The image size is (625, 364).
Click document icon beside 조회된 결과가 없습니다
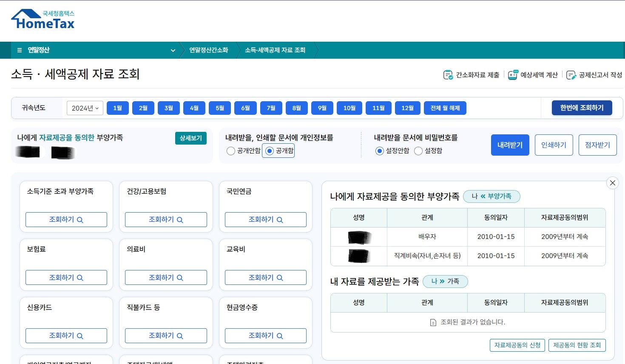pyautogui.click(x=433, y=322)
